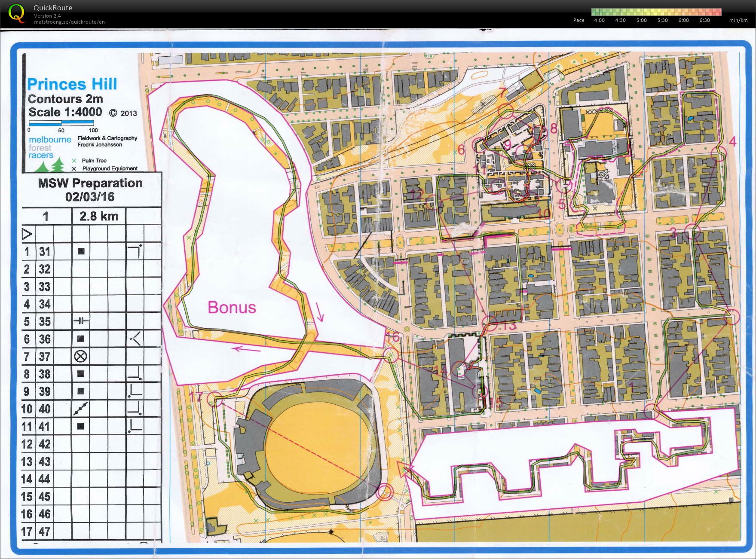Click the copyright symbol beside the scale text
Screen dimensions: 756x559
(113, 112)
